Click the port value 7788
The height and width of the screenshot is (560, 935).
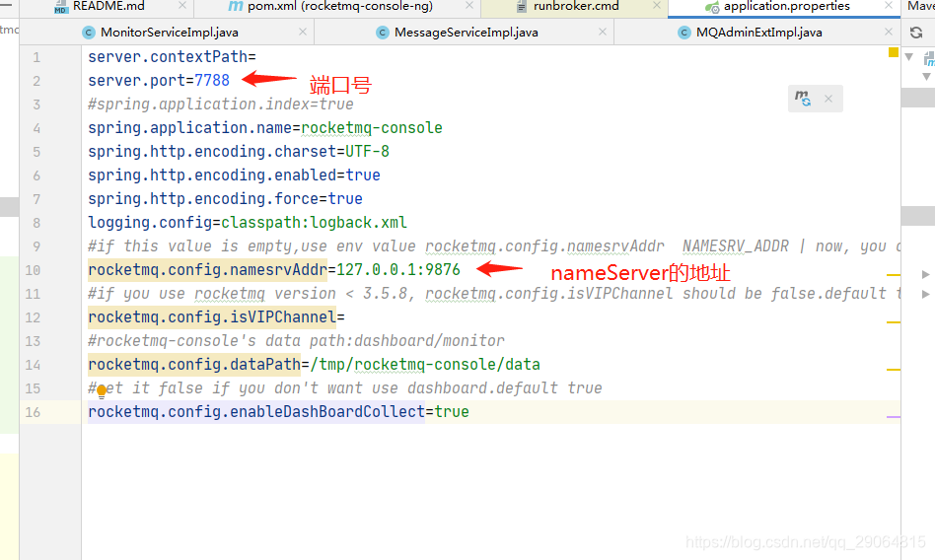[x=212, y=81]
